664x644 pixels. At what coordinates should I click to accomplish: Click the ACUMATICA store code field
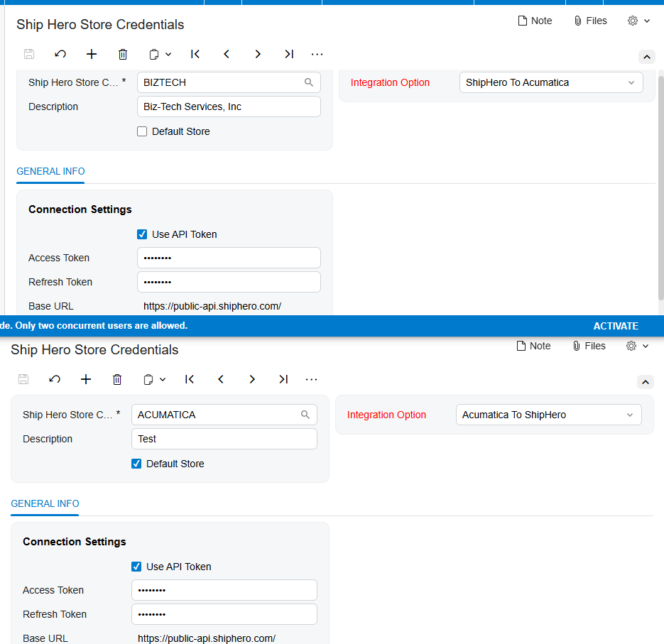pyautogui.click(x=224, y=415)
